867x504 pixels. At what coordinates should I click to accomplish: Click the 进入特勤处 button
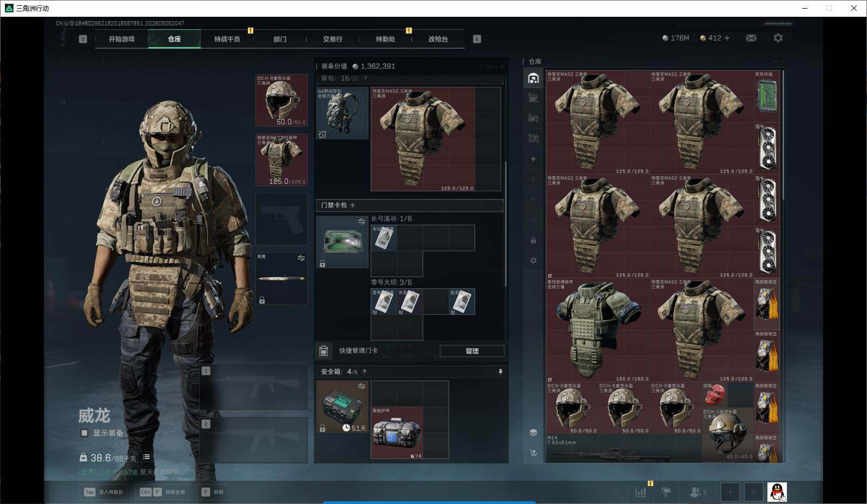[104, 492]
